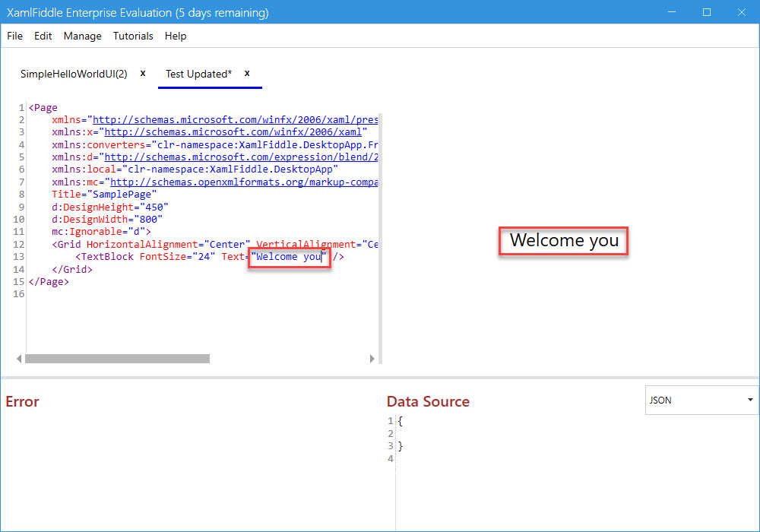Click the closing </Page> tag
Viewport: 760px width, 532px height.
click(49, 281)
